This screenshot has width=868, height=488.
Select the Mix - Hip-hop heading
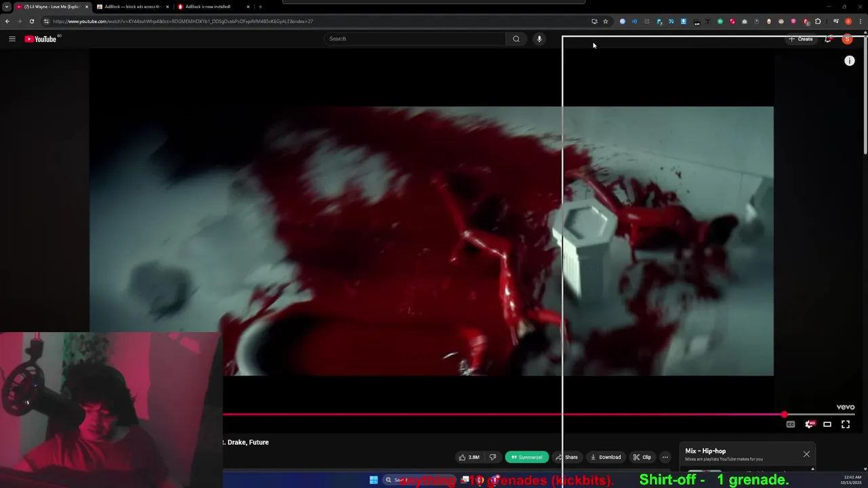tap(705, 451)
